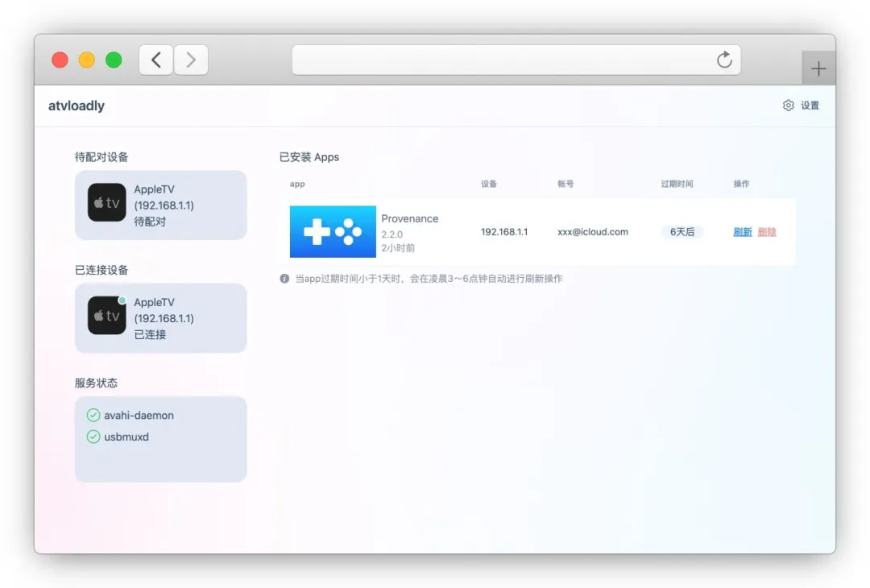This screenshot has height=588, width=870.
Task: Click the 2小时前 install time
Action: point(398,248)
